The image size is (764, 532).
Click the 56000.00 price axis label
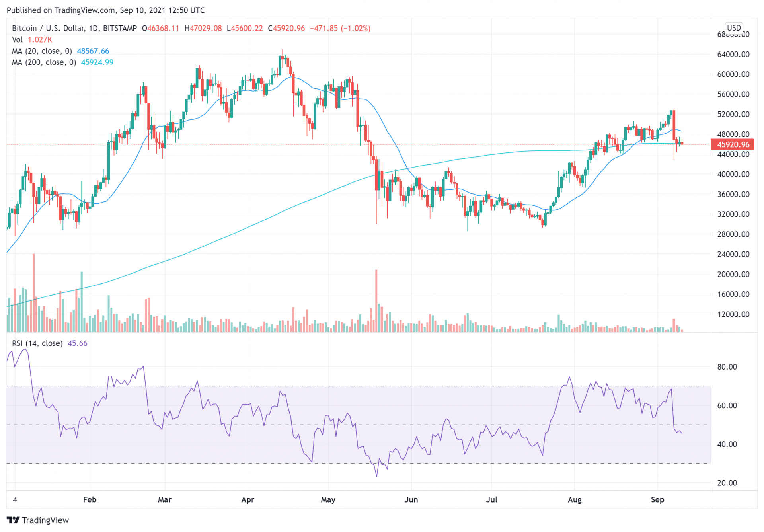pos(733,94)
